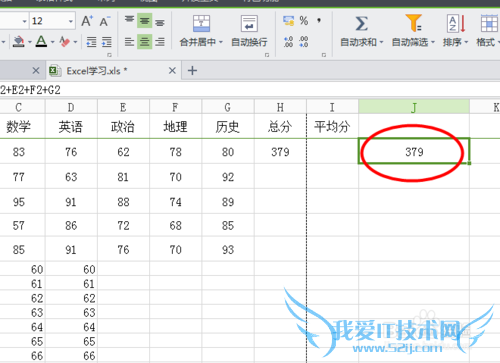Align text to the left

pyautogui.click(x=129, y=42)
